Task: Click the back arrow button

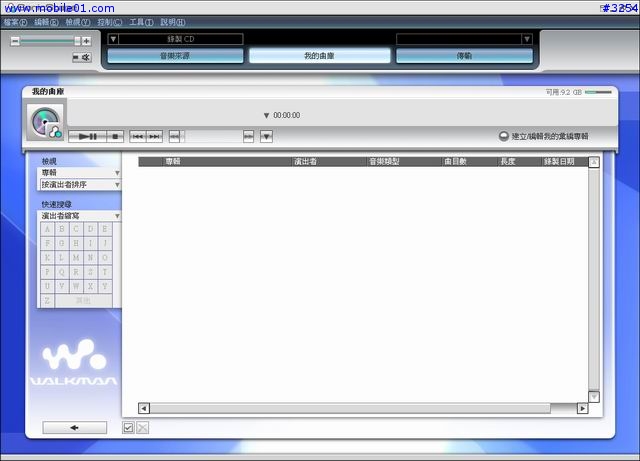Action: (75, 428)
